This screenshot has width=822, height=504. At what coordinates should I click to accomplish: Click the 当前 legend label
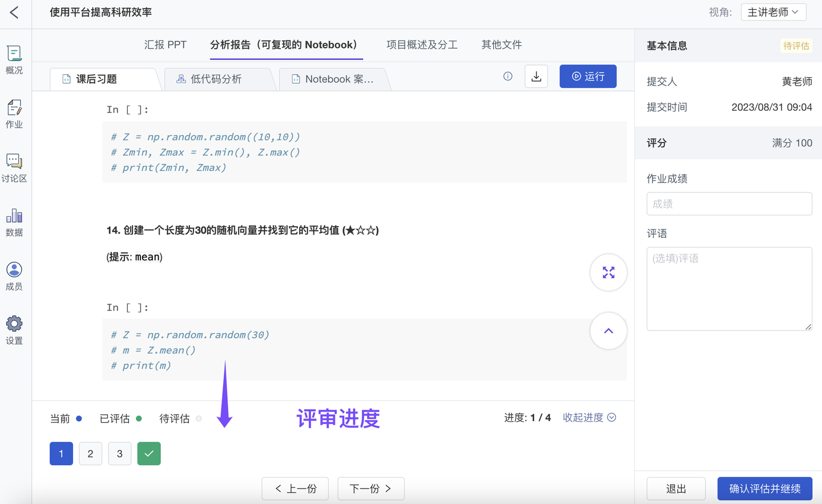tap(60, 419)
